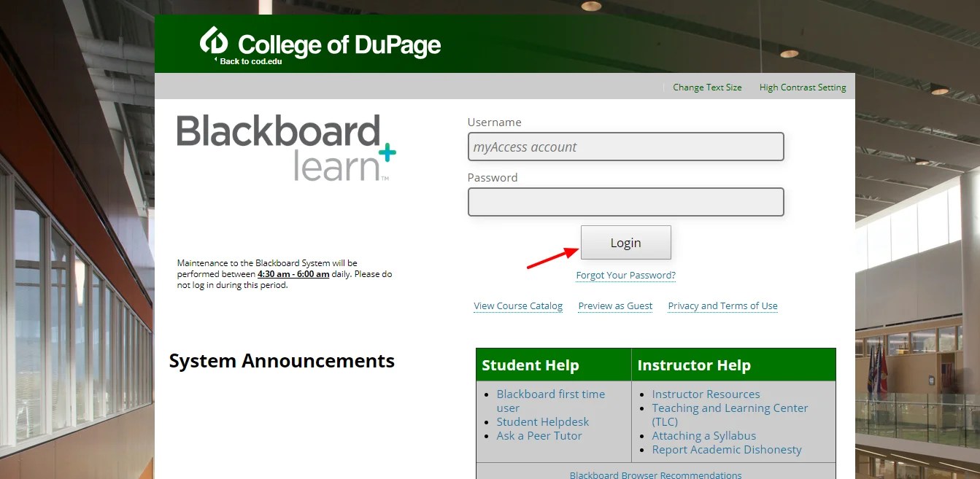Enable the High Contrast Setting
Viewport: 980px width, 479px height.
[803, 87]
